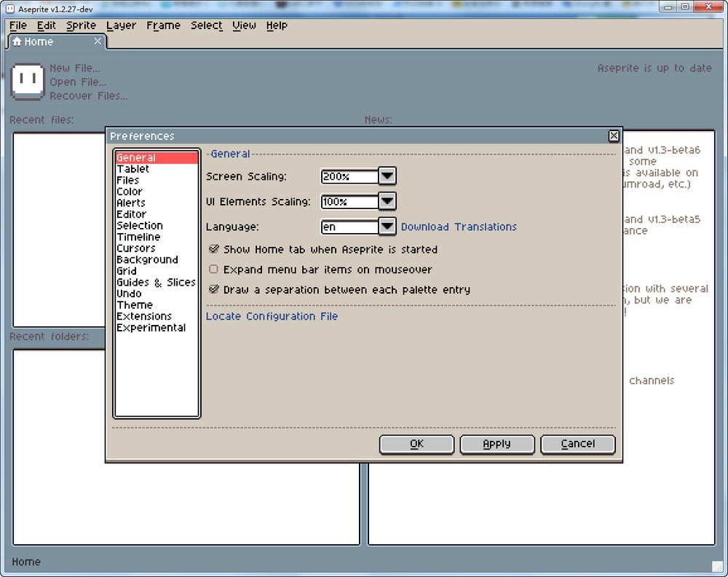Click the Screen Scaling 200% field
Screen dimensions: 728x577
pyautogui.click(x=349, y=176)
